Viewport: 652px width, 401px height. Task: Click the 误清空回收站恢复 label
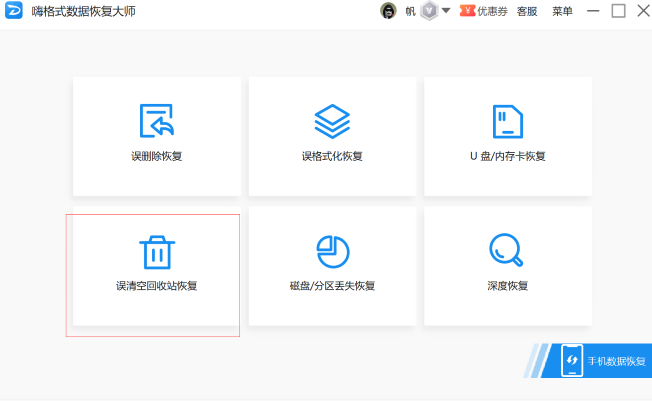pyautogui.click(x=156, y=286)
